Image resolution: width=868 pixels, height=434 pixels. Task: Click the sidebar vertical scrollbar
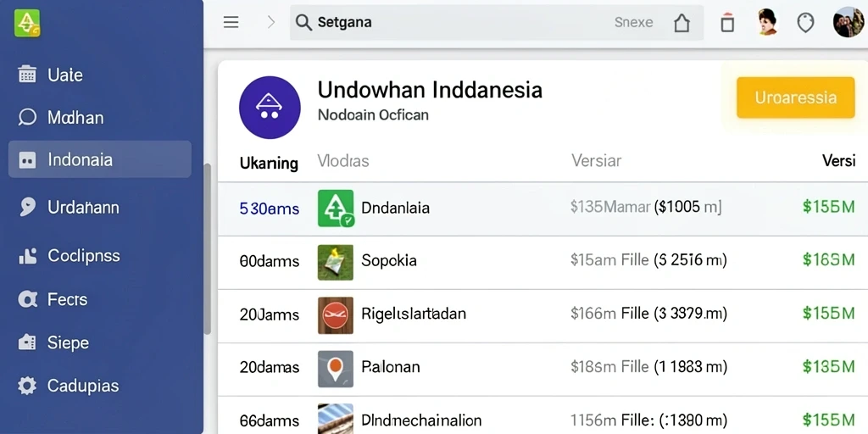point(207,249)
